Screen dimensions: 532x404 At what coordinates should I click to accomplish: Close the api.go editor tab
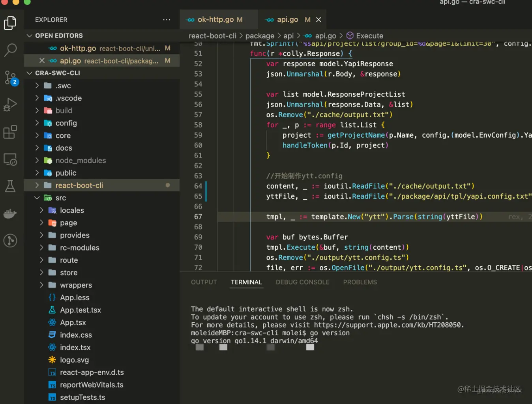318,20
